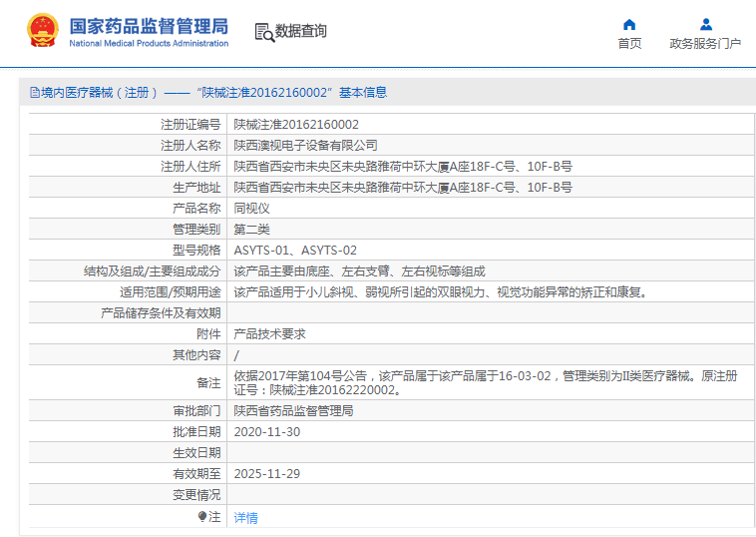The image size is (756, 537).
Task: Click the 生产地址 address value
Action: click(x=403, y=188)
